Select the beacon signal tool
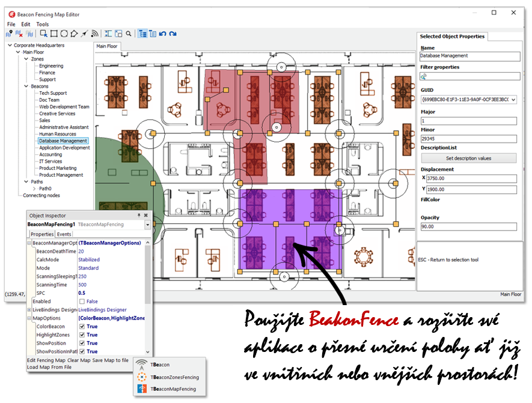Viewport: 532px width, 403px height. tap(94, 34)
